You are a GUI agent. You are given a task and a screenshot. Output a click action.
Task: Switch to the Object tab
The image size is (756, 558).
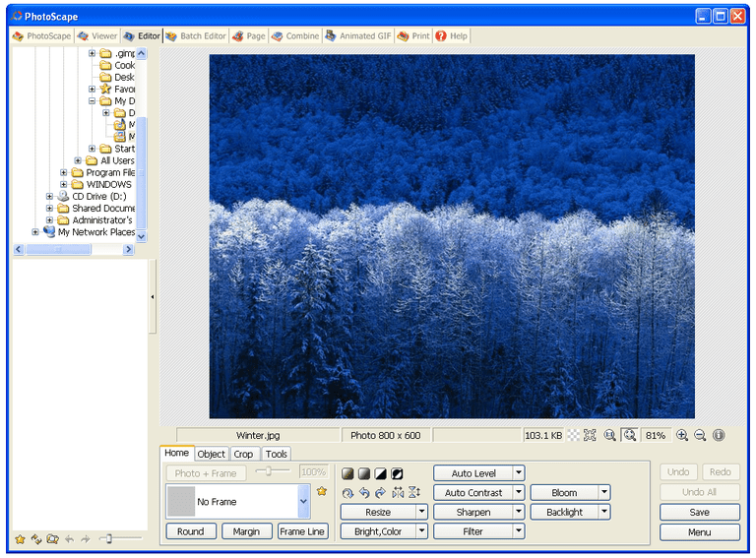point(212,454)
